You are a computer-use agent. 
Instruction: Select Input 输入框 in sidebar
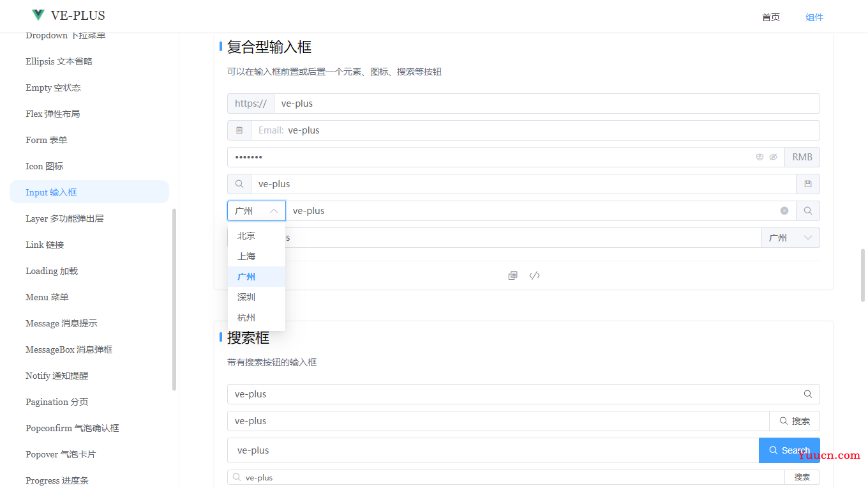click(89, 192)
